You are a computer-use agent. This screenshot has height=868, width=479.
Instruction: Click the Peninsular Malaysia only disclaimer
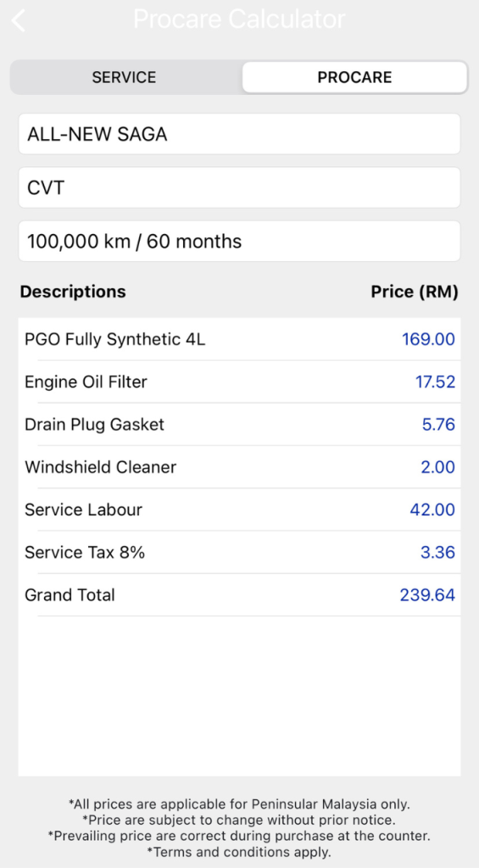point(239,804)
